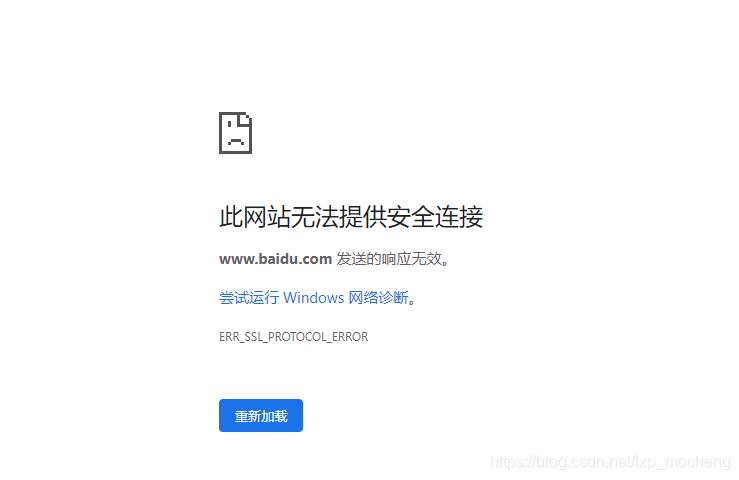Click 尝试运行 at the start of the link
739x480 pixels.
click(249, 298)
